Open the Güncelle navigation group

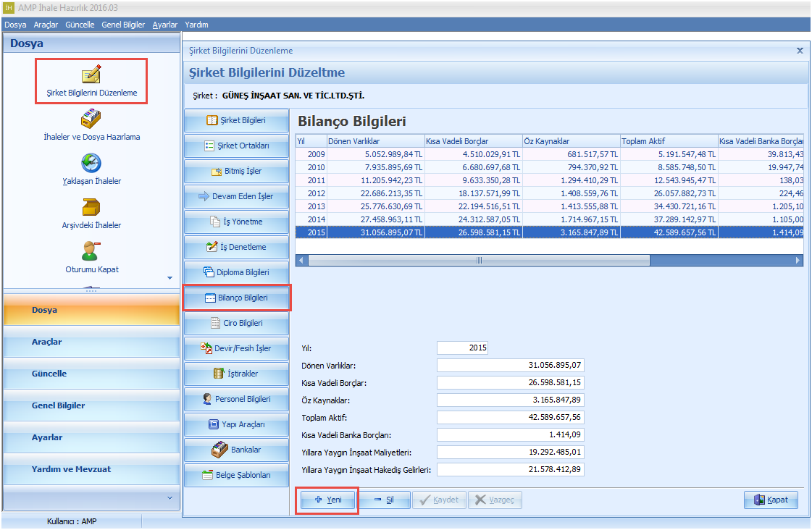(91, 374)
